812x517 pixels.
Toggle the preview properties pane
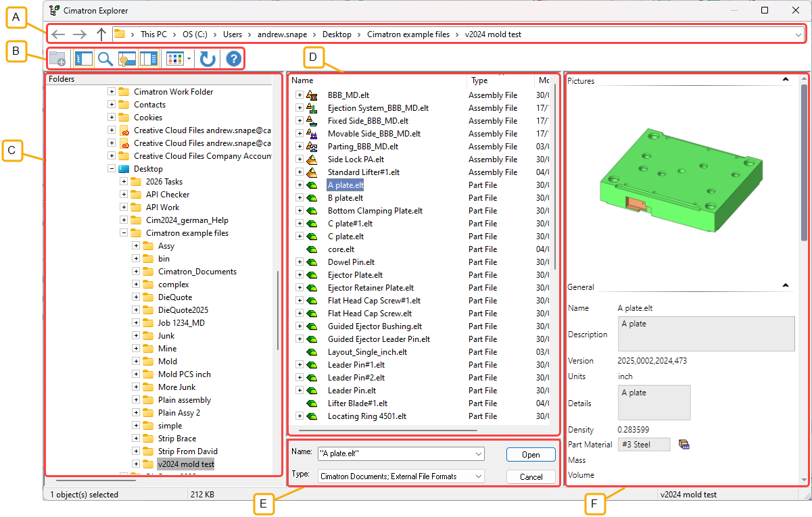(149, 59)
